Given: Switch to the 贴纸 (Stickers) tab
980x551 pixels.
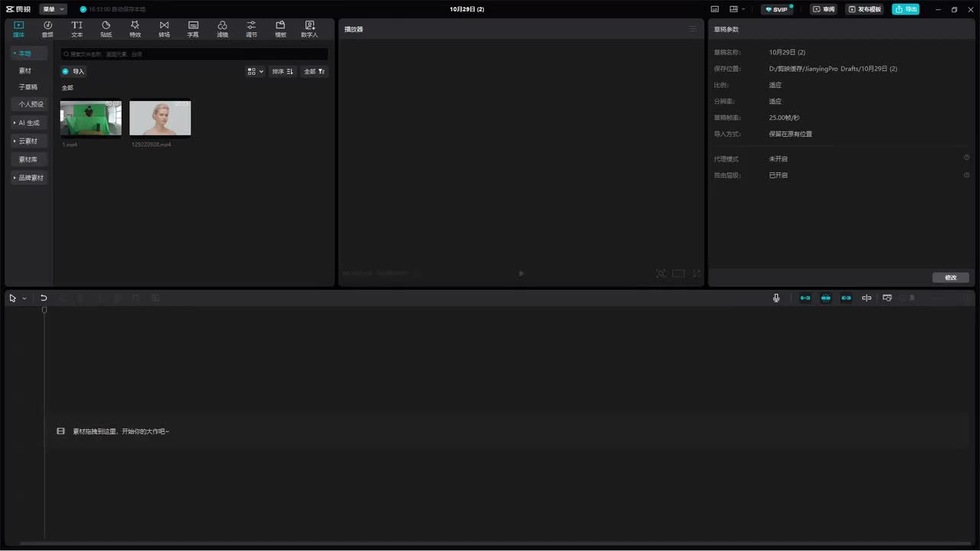Looking at the screenshot, I should coord(106,29).
